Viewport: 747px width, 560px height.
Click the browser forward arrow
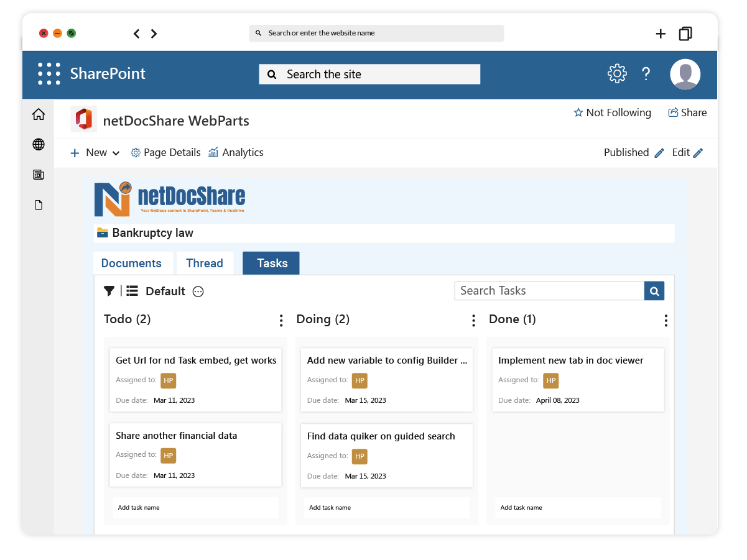pos(154,34)
